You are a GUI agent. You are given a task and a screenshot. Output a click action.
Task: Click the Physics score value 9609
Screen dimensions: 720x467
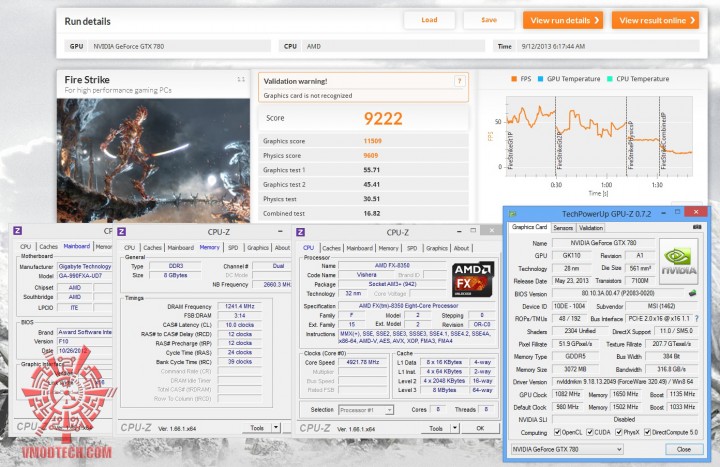[x=371, y=156]
